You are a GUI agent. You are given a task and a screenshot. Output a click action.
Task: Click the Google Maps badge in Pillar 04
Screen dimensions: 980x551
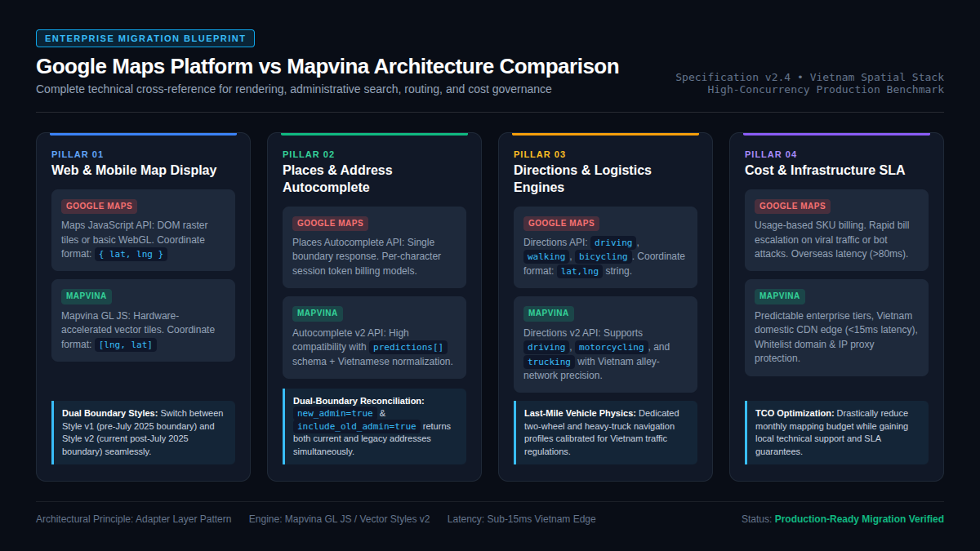click(792, 207)
